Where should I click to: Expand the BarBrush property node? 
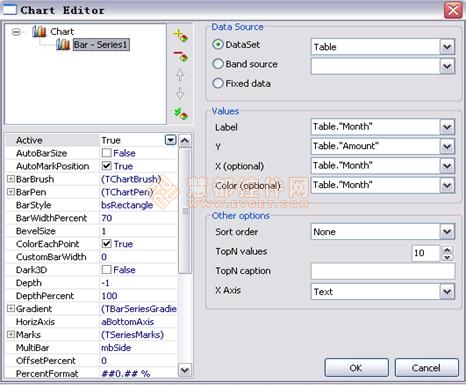(11, 179)
